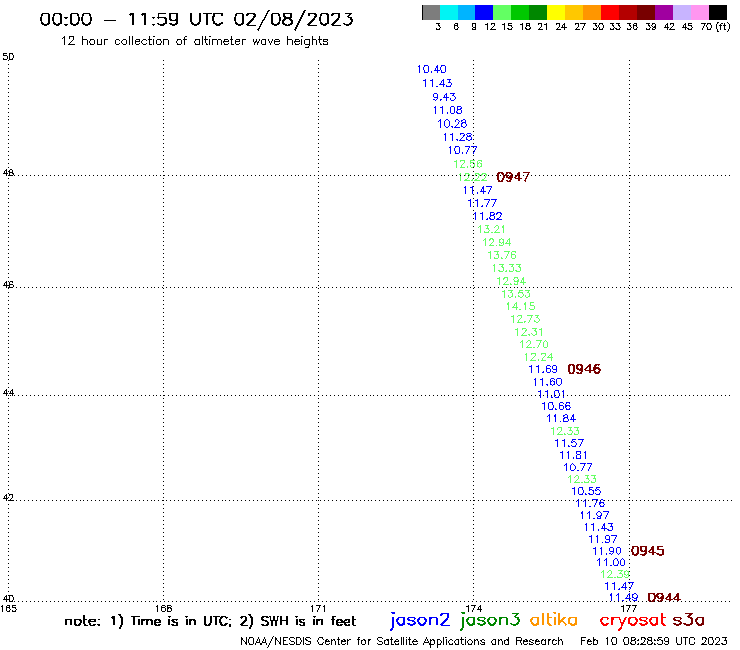740x650 pixels.
Task: Click the 13.33 wave height value
Action: pyautogui.click(x=506, y=269)
